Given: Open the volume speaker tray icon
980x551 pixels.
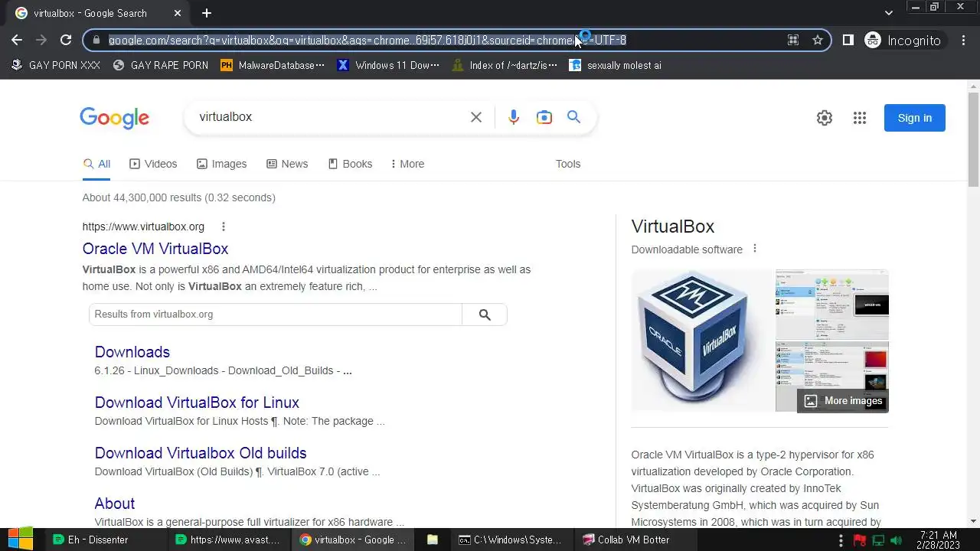Looking at the screenshot, I should click(896, 540).
